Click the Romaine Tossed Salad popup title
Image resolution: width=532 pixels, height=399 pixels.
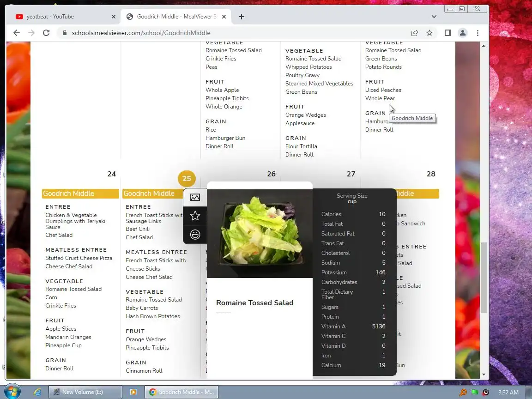[254, 303]
